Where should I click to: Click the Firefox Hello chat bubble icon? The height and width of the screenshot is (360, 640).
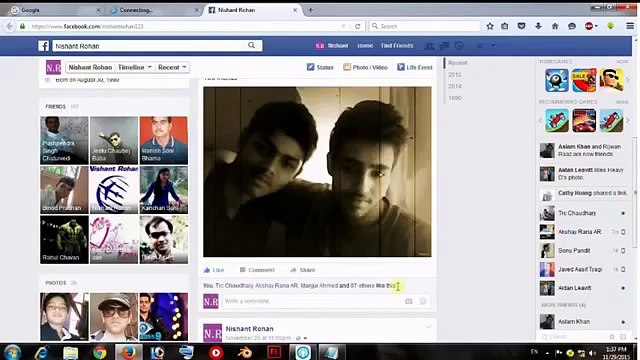click(572, 26)
